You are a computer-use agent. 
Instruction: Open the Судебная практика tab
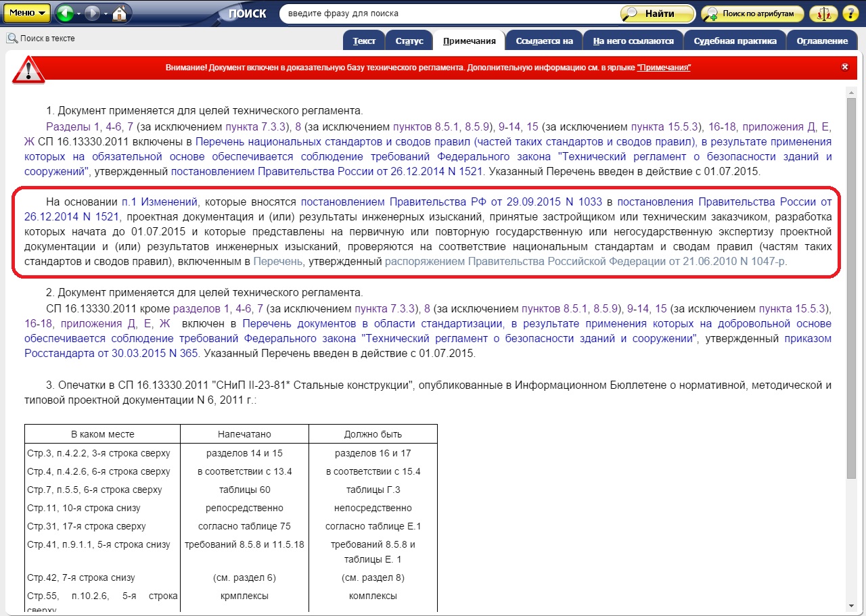point(735,41)
